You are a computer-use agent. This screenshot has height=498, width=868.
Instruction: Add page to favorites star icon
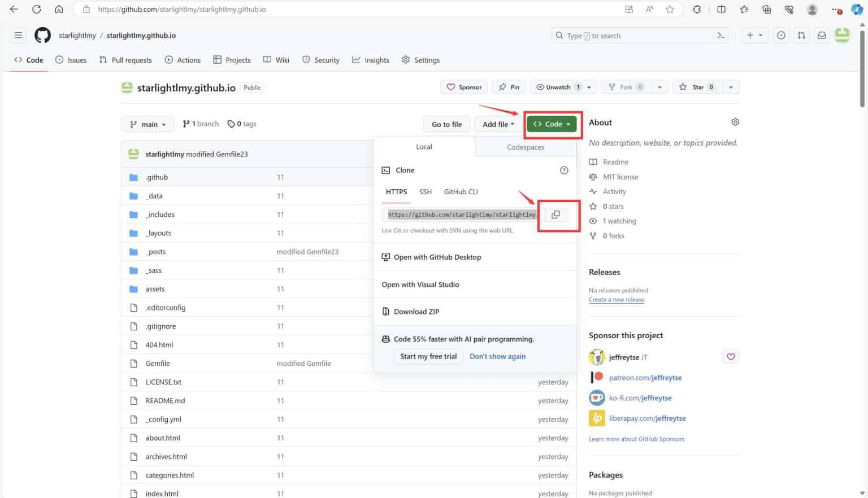670,9
